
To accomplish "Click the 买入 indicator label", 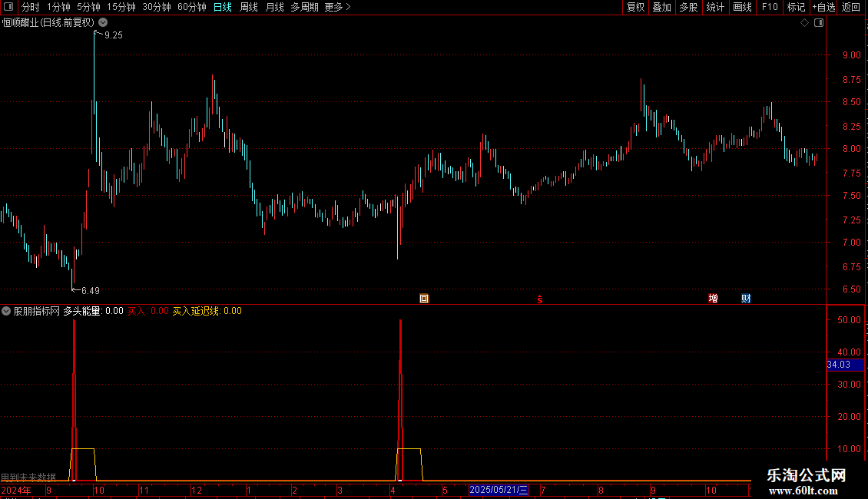I will (x=147, y=311).
